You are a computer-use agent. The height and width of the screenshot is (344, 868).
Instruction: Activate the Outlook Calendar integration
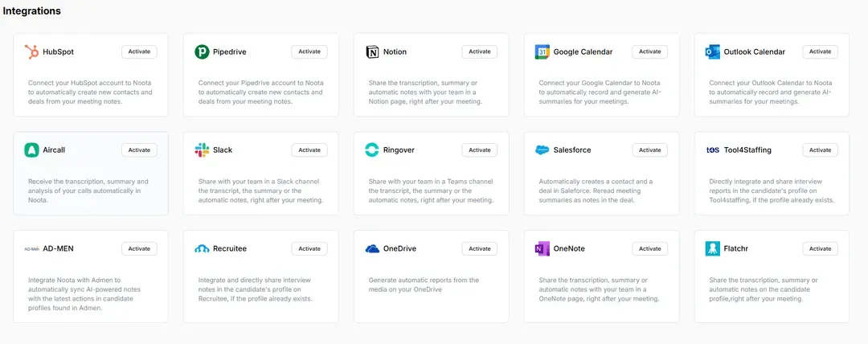[x=820, y=51]
